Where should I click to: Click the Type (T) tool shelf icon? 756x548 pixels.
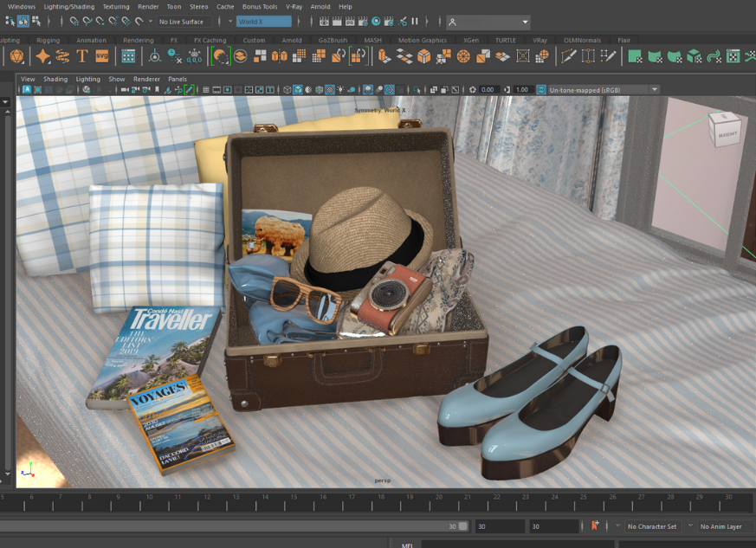pos(82,56)
